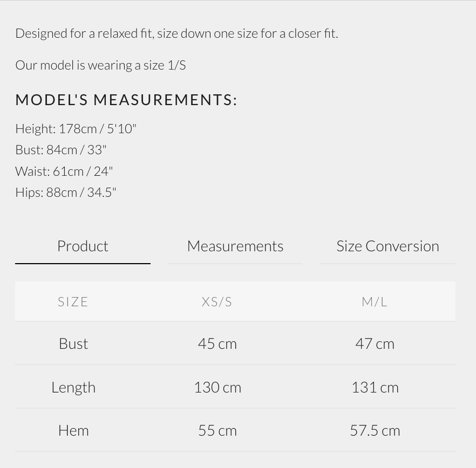
Task: Click the model's Height 178cm line
Action: [x=76, y=128]
